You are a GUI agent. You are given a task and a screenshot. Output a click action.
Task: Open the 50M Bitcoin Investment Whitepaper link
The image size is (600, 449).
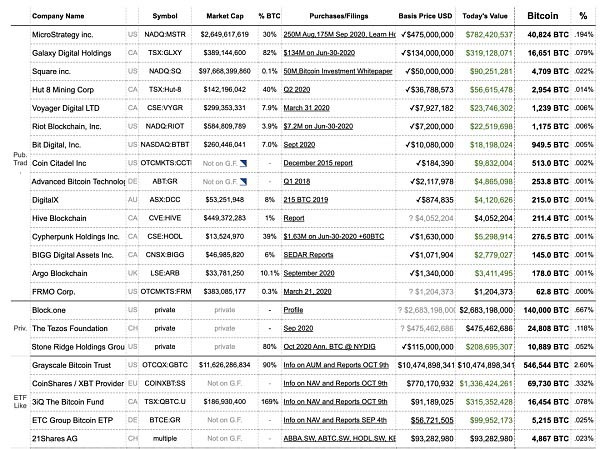pyautogui.click(x=338, y=71)
